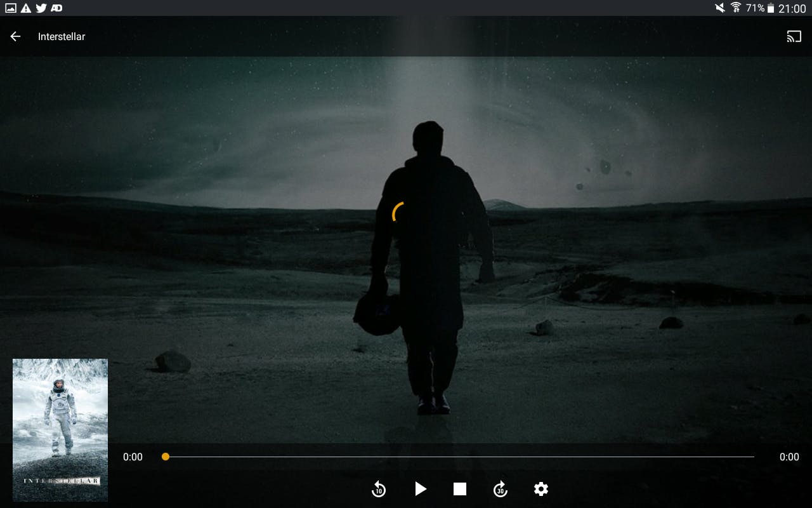The width and height of the screenshot is (812, 508).
Task: Tap the AD notification icon
Action: pos(56,8)
